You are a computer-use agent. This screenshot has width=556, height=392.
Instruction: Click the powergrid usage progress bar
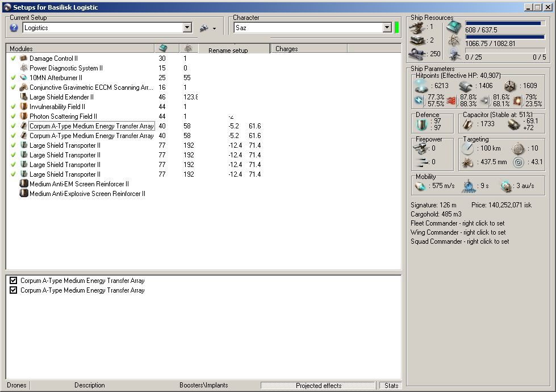pos(505,37)
